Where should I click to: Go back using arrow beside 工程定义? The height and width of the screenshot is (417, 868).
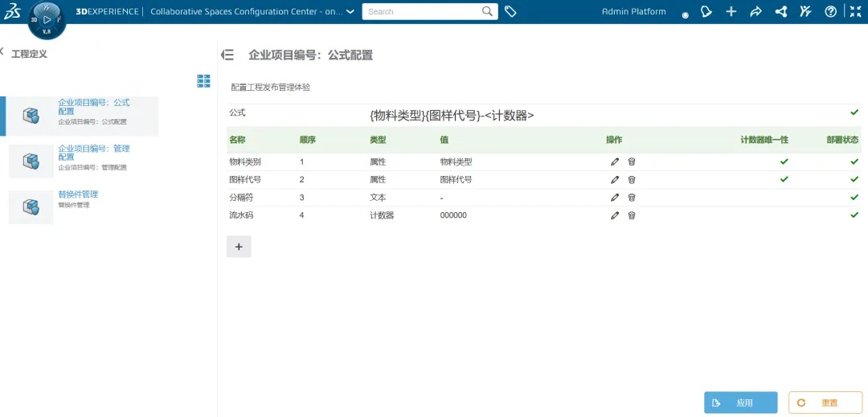[2, 51]
